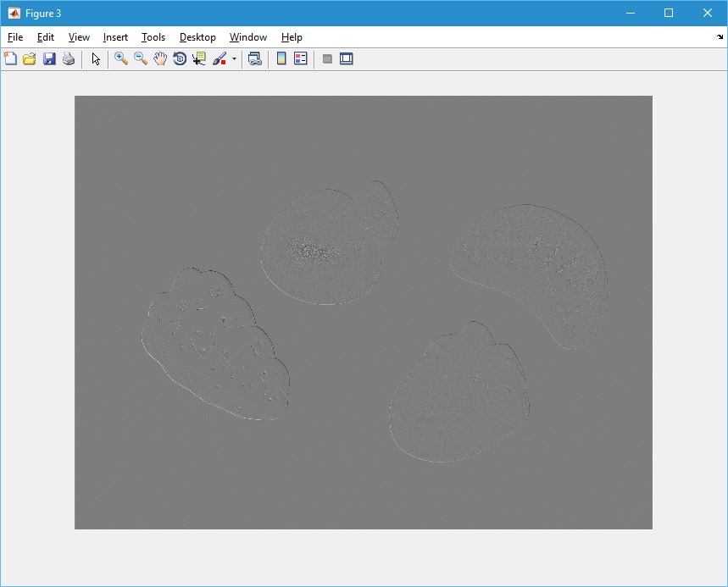Activate the Pan hand tool
The width and height of the screenshot is (728, 587).
tap(160, 58)
